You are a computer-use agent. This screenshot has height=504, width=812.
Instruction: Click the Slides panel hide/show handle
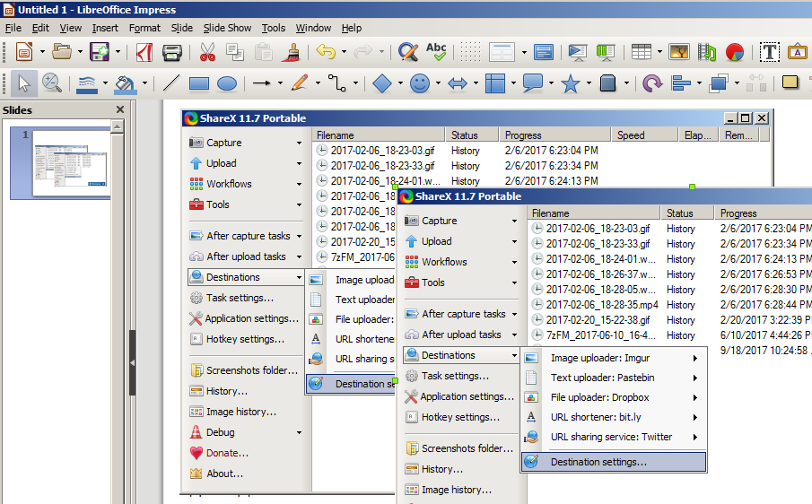pos(132,363)
